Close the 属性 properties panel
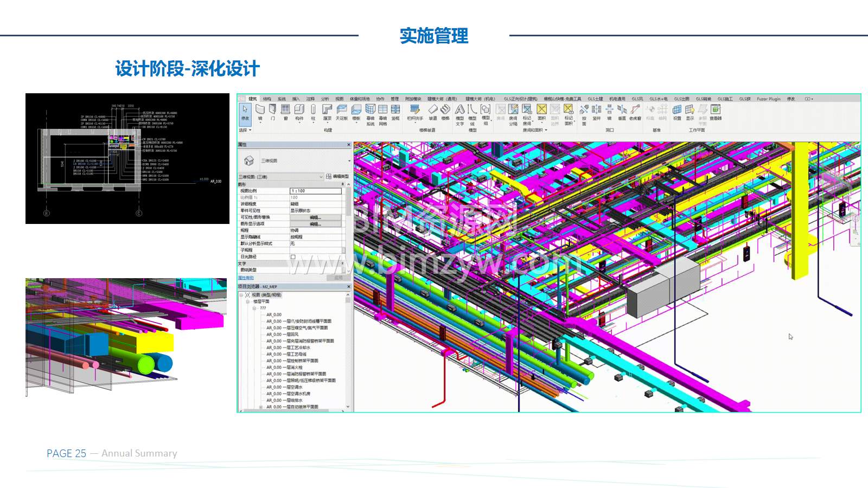 [349, 145]
